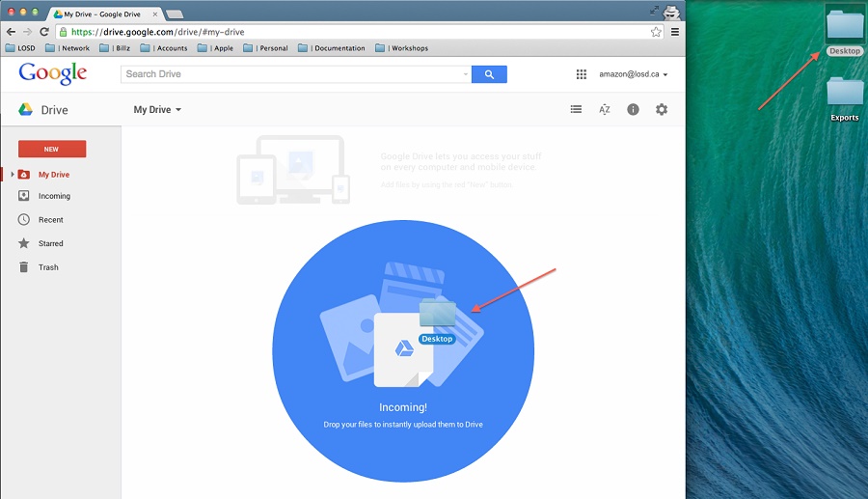Bookmark this page with the star icon
This screenshot has height=499, width=868.
(x=656, y=32)
